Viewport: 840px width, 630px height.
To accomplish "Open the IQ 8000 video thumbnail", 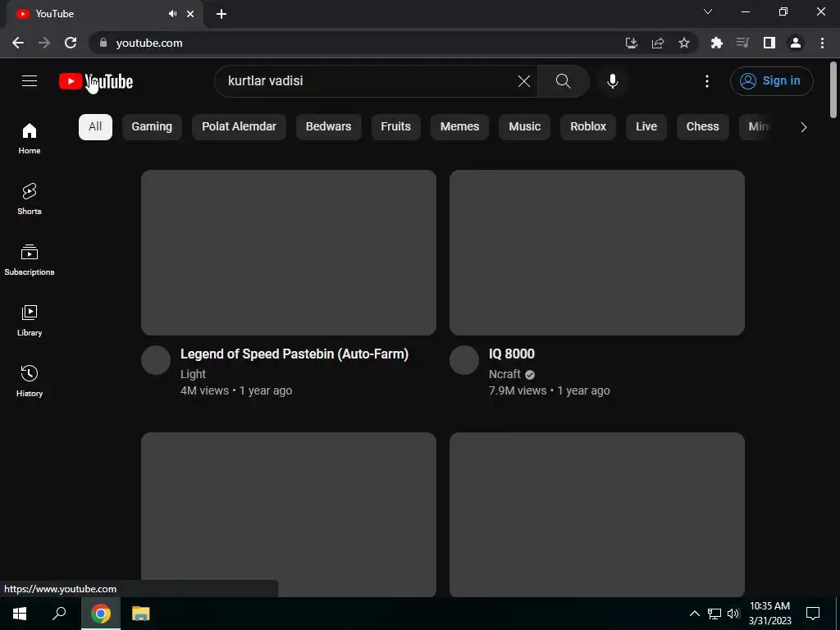I will (597, 253).
